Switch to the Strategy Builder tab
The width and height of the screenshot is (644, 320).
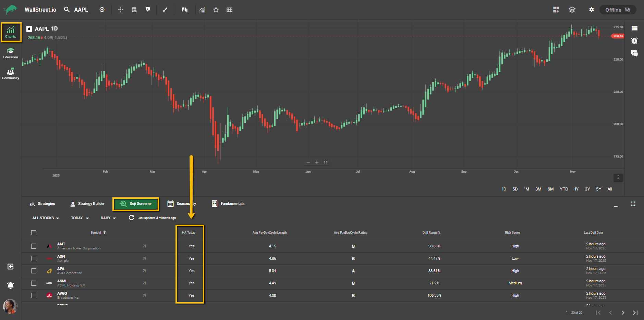pos(88,204)
